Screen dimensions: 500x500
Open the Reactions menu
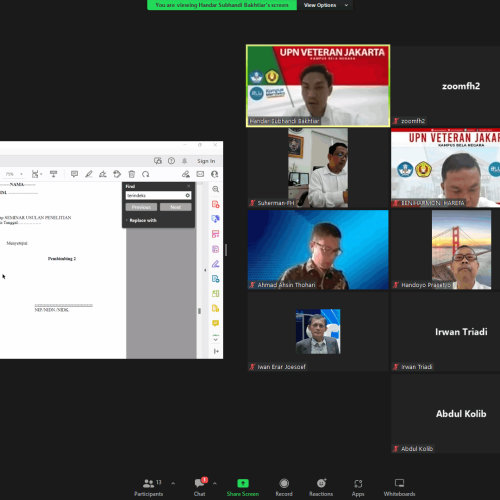tap(321, 487)
